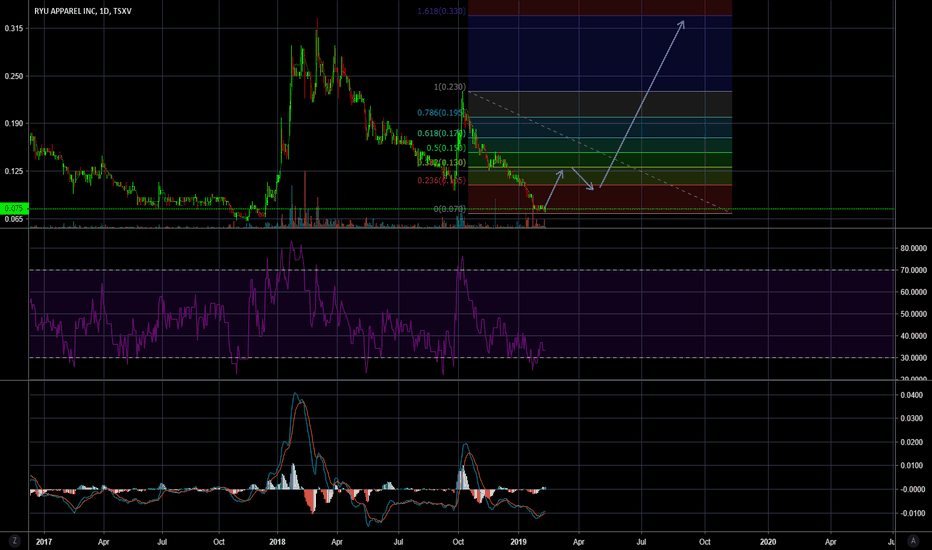Viewport: 932px width, 550px height.
Task: Select the 0(0.070) Fibonacci level label
Action: pos(449,209)
